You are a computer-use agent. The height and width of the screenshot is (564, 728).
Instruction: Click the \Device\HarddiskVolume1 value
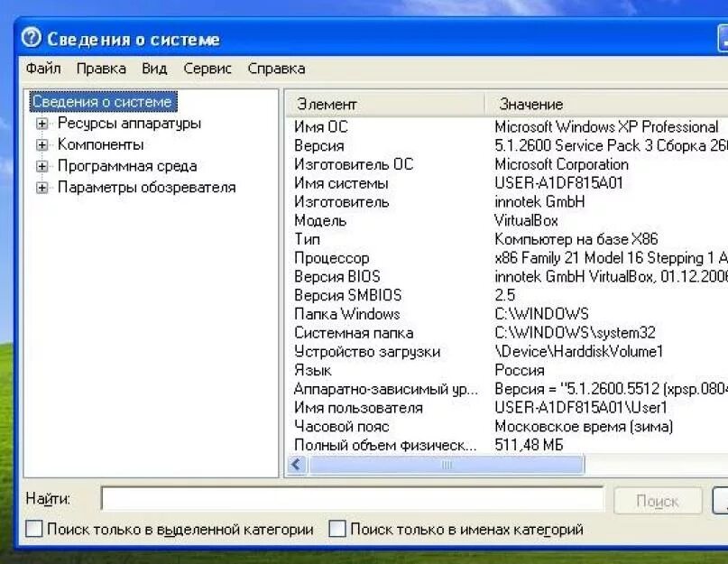point(579,352)
